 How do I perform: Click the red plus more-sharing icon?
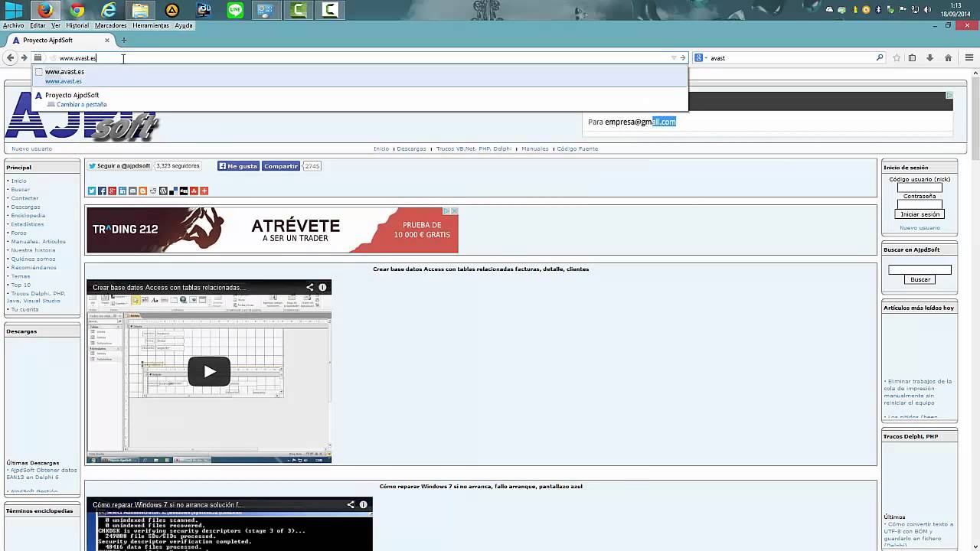coord(204,191)
